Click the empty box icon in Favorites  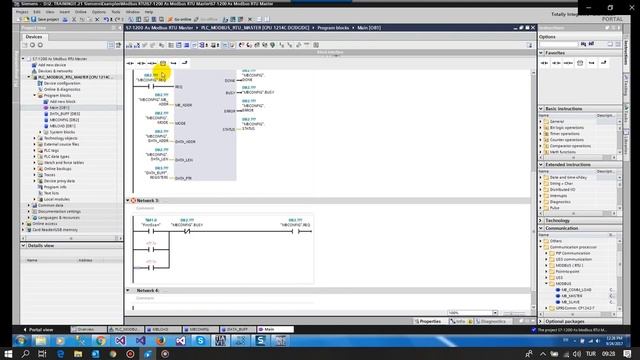click(x=580, y=63)
